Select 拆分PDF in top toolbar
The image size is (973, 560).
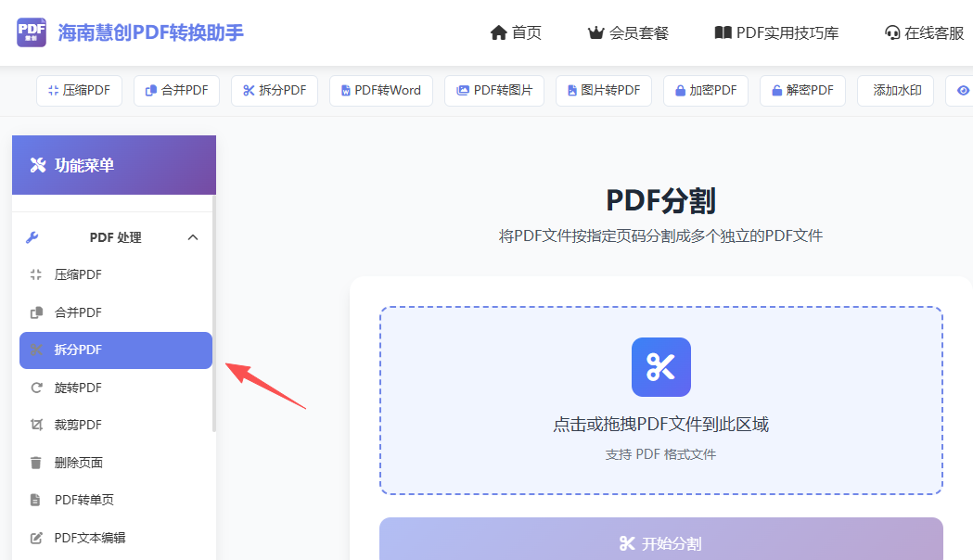pos(275,91)
